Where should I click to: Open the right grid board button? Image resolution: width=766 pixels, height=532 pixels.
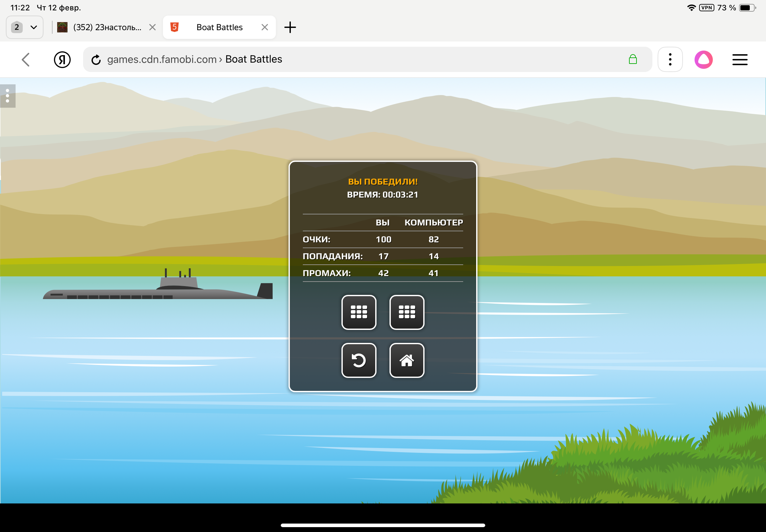[x=407, y=312]
